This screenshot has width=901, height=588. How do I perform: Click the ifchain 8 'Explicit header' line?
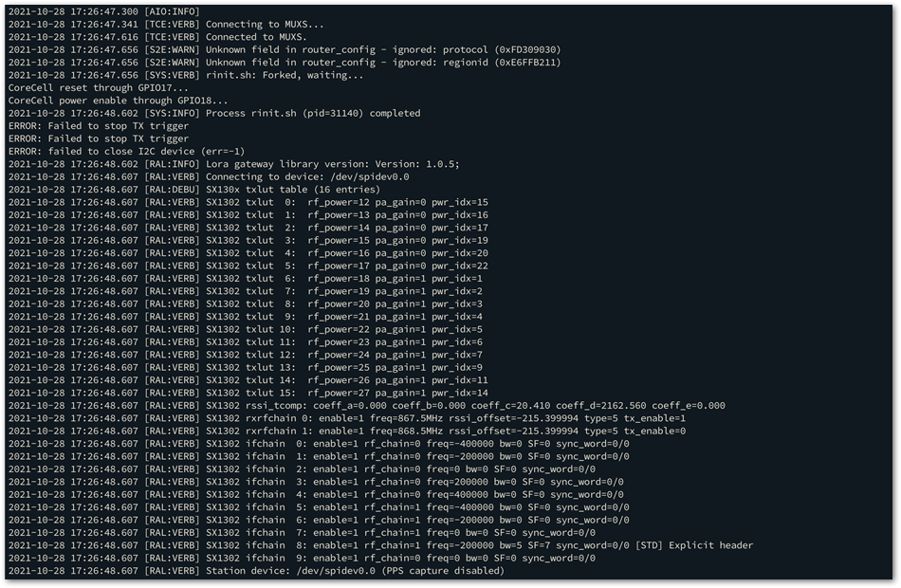click(x=380, y=545)
